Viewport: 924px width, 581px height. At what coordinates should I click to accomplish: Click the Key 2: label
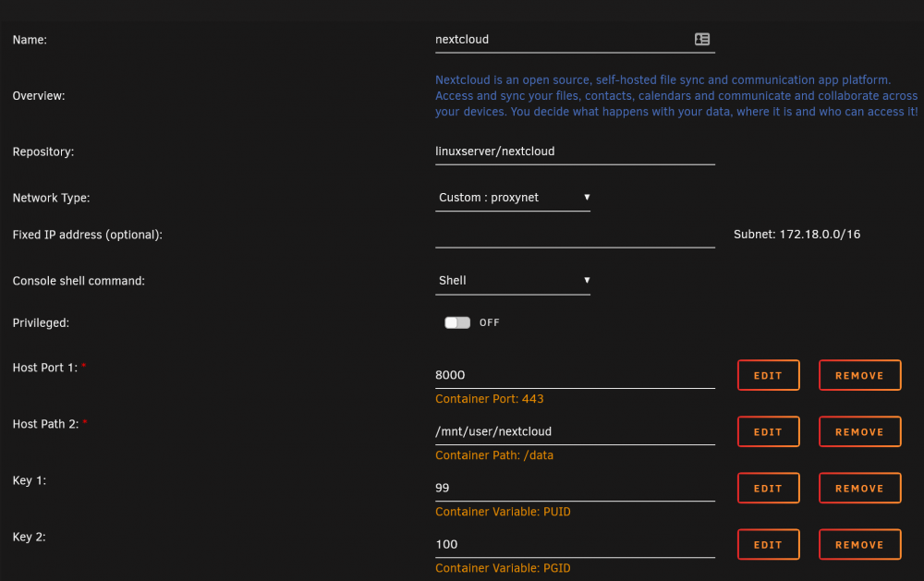(x=30, y=538)
